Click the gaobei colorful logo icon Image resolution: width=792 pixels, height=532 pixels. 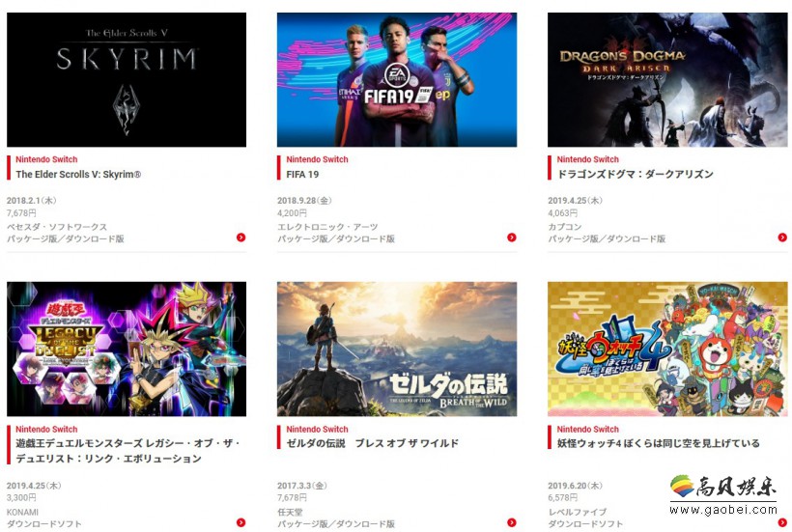click(x=682, y=486)
